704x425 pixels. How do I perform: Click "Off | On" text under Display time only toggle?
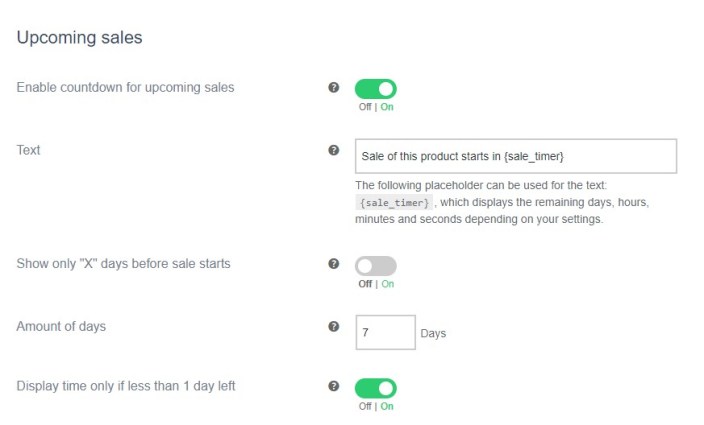coord(376,406)
